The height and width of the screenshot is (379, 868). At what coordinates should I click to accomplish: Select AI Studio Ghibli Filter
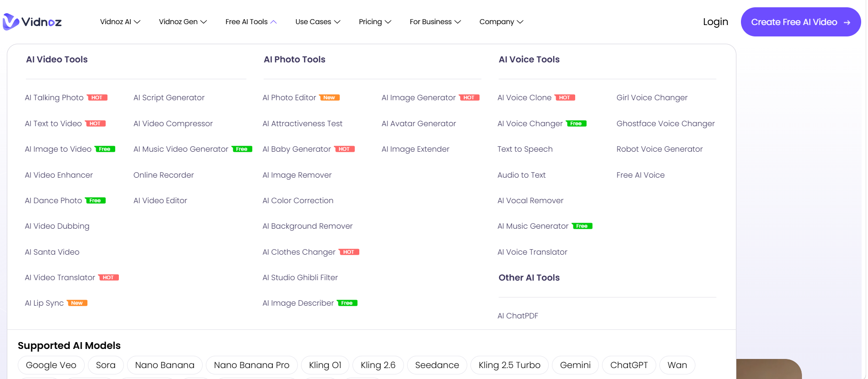[x=300, y=277]
